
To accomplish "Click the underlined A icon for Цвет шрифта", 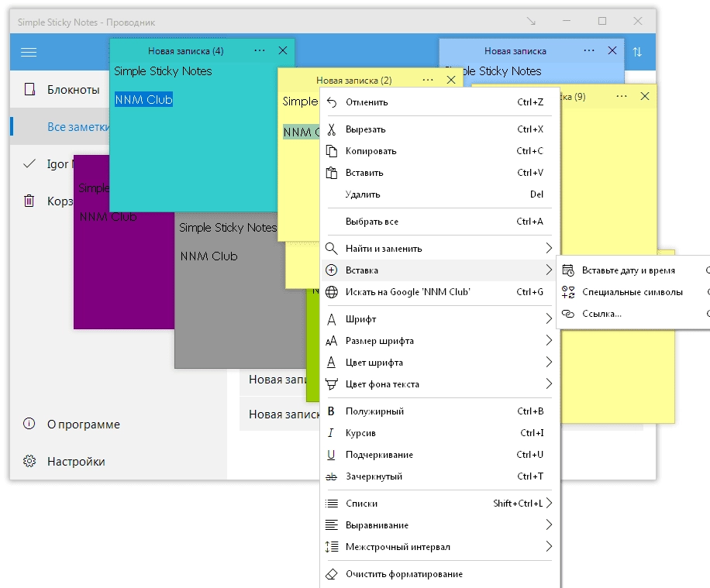I will pyautogui.click(x=332, y=362).
